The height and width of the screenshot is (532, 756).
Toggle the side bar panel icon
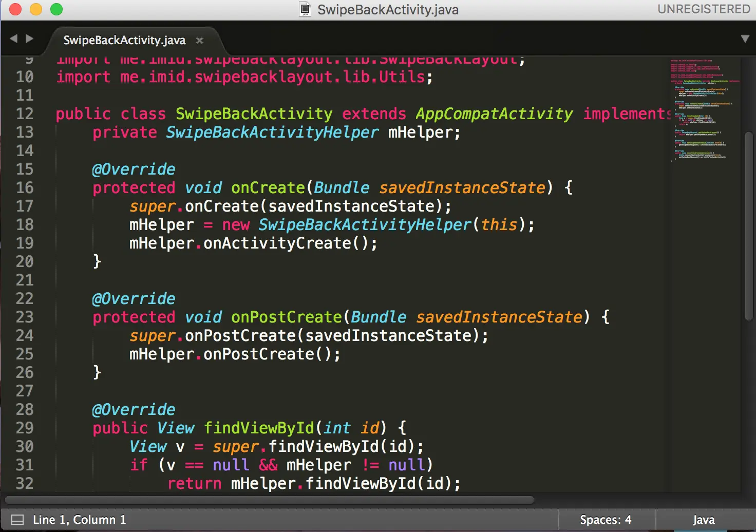tap(17, 520)
